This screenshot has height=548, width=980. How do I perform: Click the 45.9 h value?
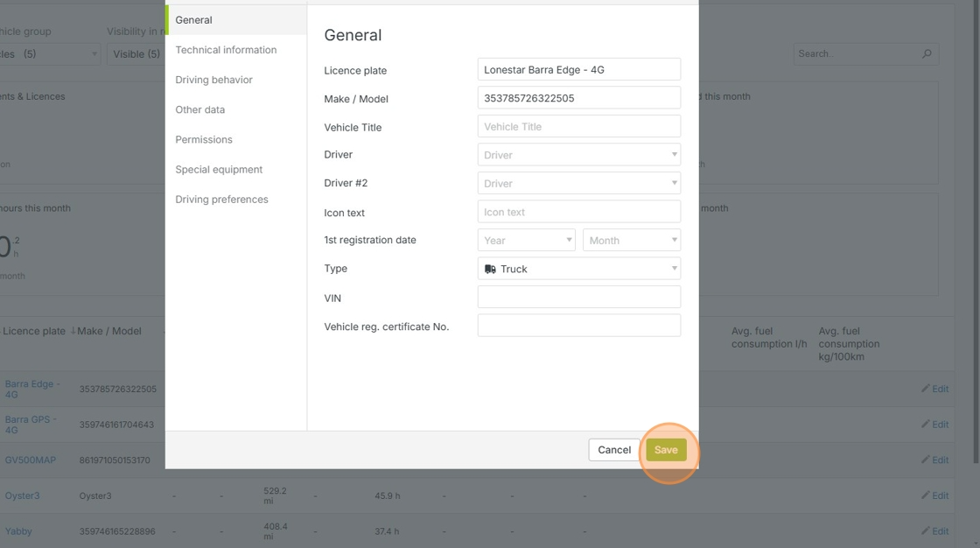(388, 495)
